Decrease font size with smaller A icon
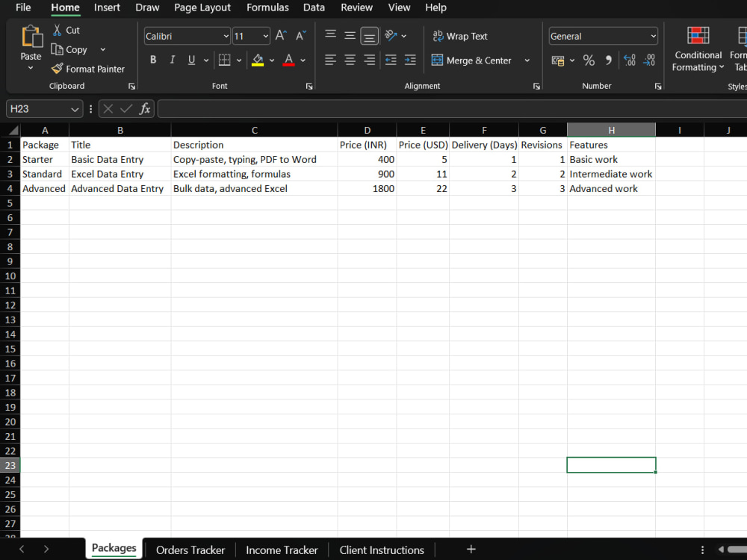 tap(301, 36)
